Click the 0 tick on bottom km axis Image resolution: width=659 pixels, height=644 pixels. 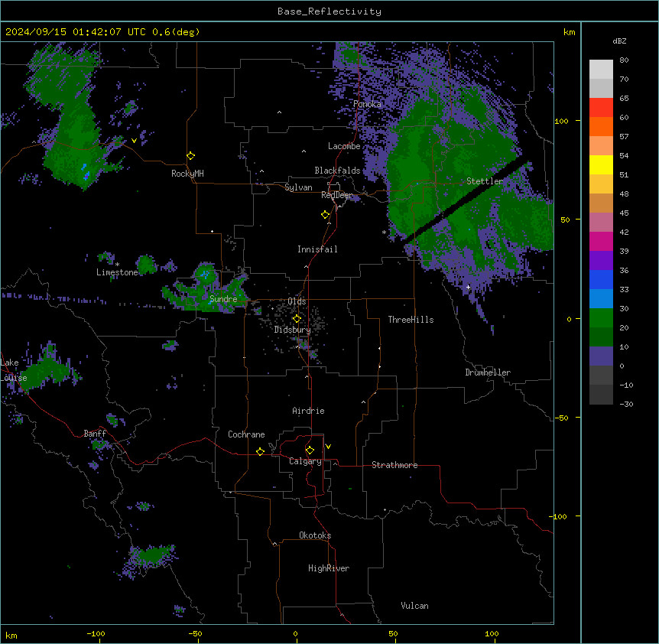(295, 634)
